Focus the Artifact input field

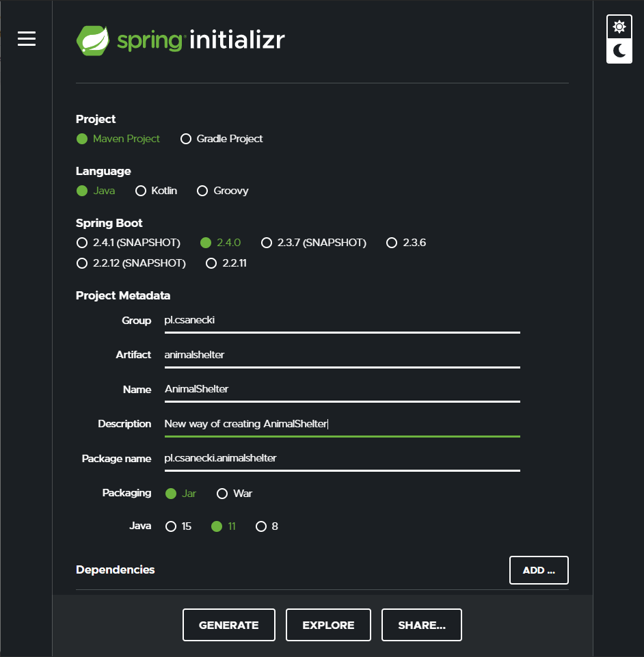coord(343,356)
